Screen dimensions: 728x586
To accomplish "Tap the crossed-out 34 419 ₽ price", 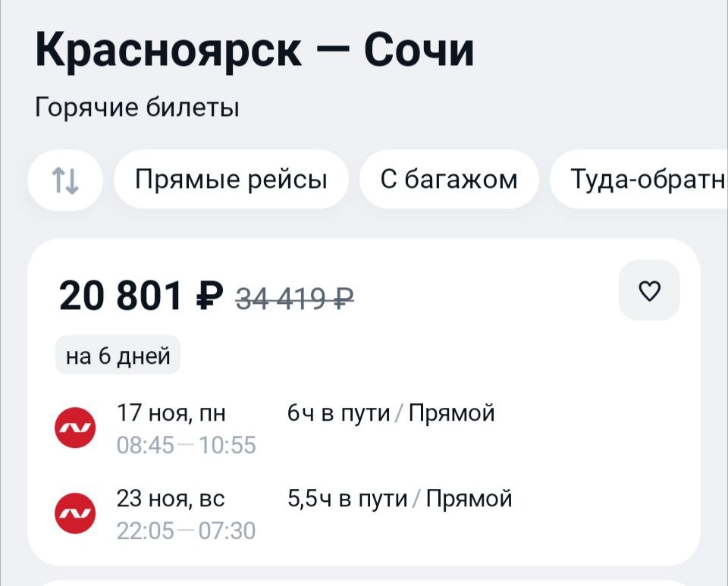I will 295,299.
